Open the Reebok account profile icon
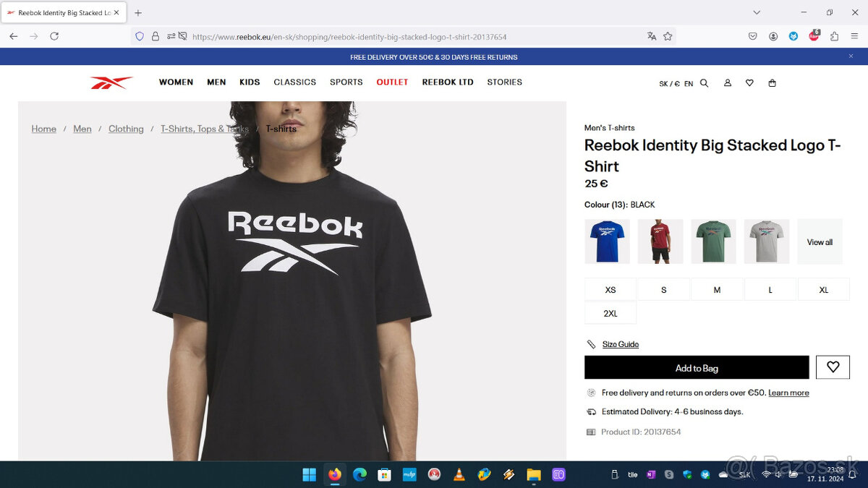 tap(728, 83)
